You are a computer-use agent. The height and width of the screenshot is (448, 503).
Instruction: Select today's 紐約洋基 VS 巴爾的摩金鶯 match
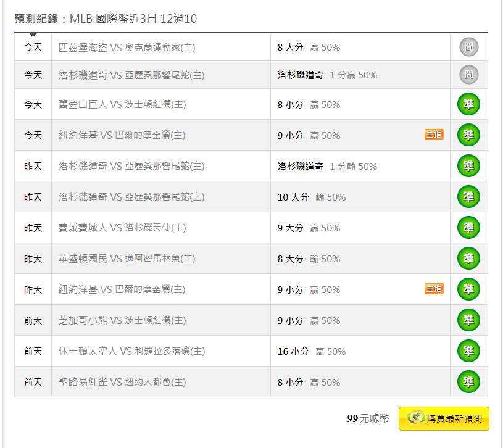[x=122, y=135]
